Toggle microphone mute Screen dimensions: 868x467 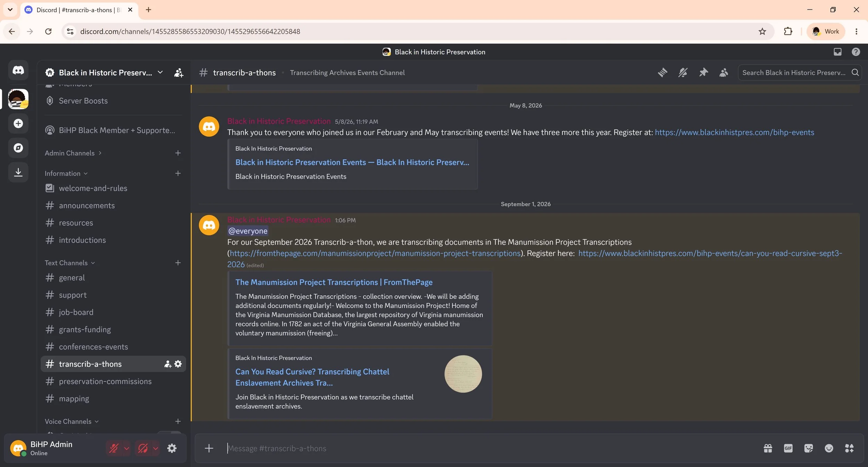pyautogui.click(x=114, y=448)
